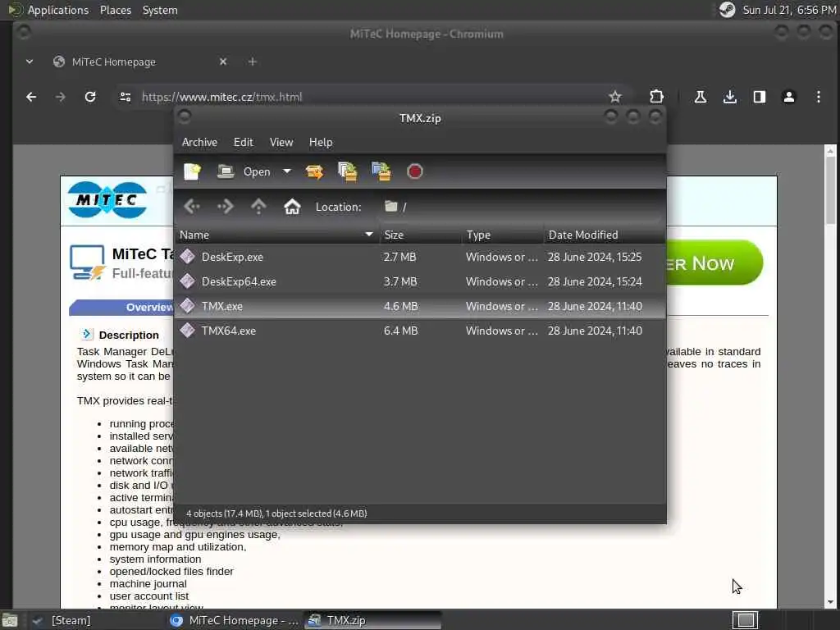Click the 28 June 2024, 15:25 date cell

[595, 257]
